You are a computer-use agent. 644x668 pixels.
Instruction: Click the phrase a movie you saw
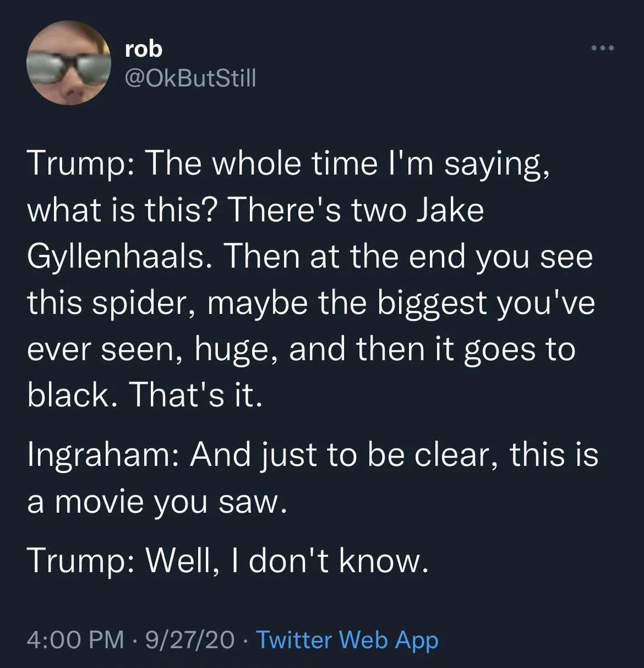pos(157,504)
